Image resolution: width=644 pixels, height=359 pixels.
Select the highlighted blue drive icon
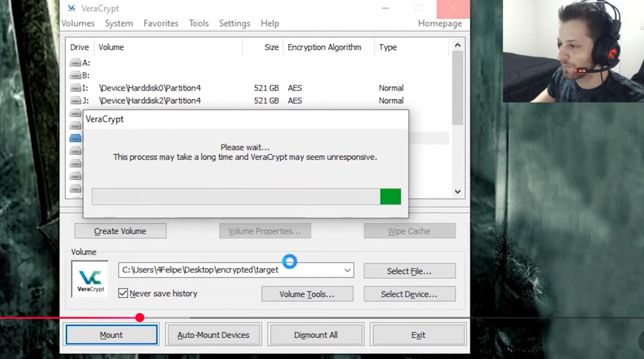(75, 138)
